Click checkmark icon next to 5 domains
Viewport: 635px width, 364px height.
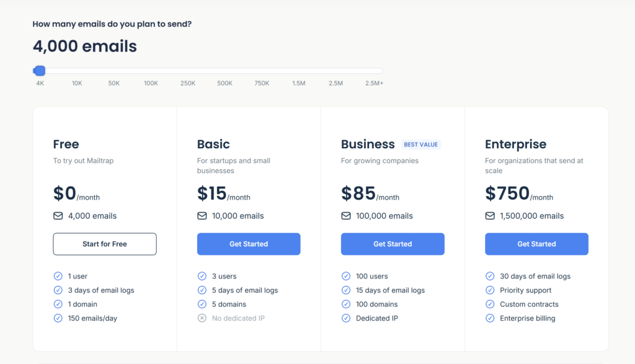click(x=202, y=304)
